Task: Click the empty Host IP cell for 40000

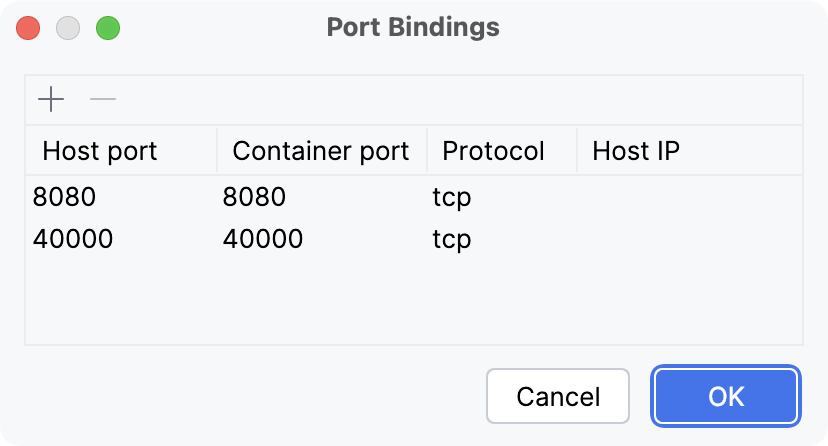Action: [688, 239]
